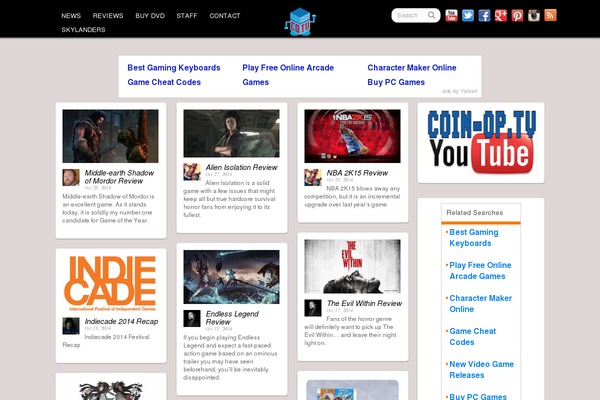
Task: Click the 'Related Searches' heading
Action: coord(474,212)
